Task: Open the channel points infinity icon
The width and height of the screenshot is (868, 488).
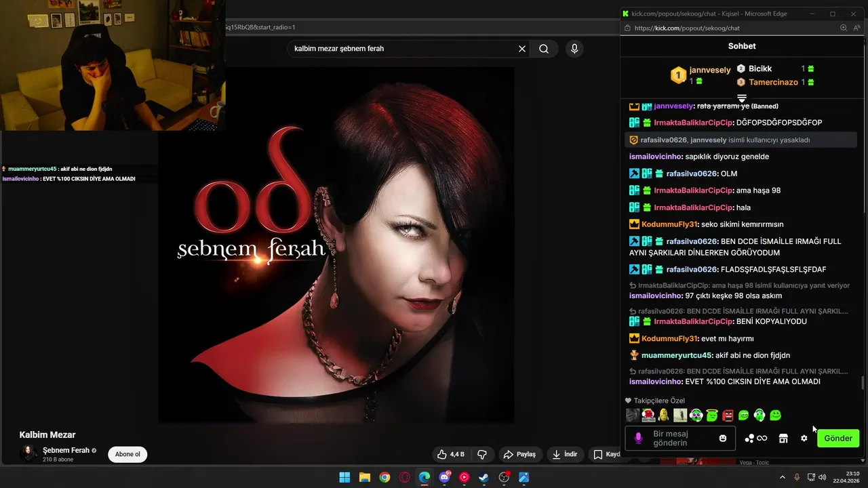Action: coord(755,439)
